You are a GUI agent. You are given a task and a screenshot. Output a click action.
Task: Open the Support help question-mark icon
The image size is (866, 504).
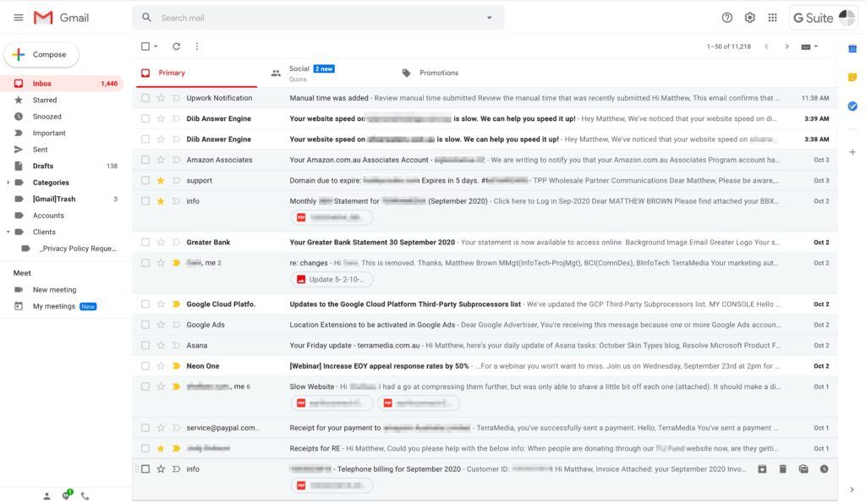[726, 18]
